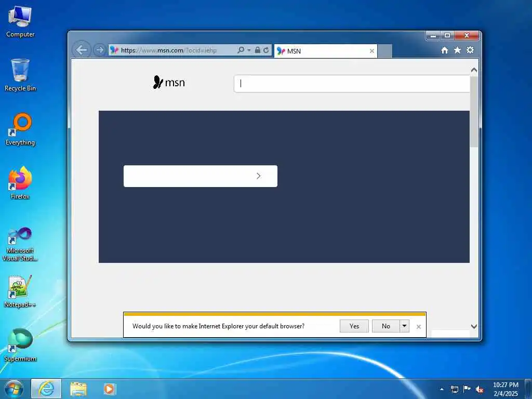
Task: Click the forward navigation arrow in IE
Action: pos(99,50)
